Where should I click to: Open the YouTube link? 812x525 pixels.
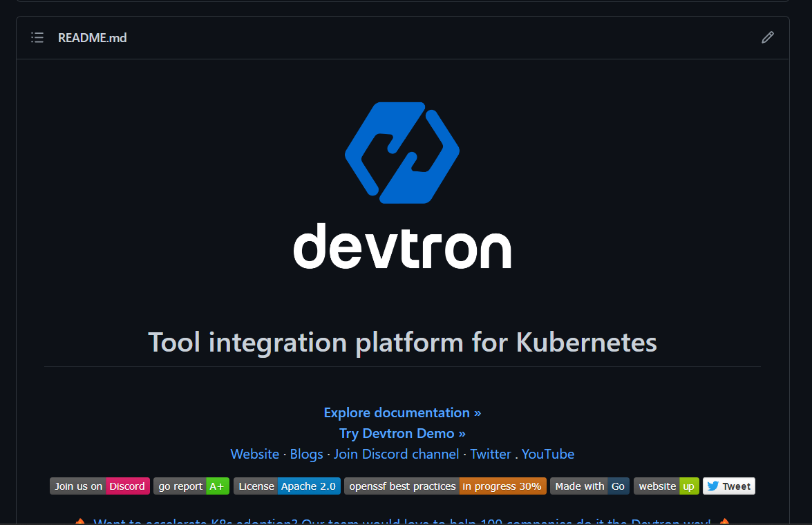pos(548,454)
